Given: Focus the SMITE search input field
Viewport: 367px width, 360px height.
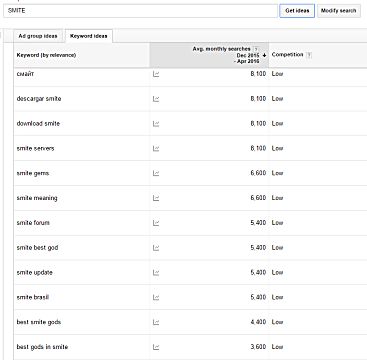Looking at the screenshot, I should coord(140,11).
